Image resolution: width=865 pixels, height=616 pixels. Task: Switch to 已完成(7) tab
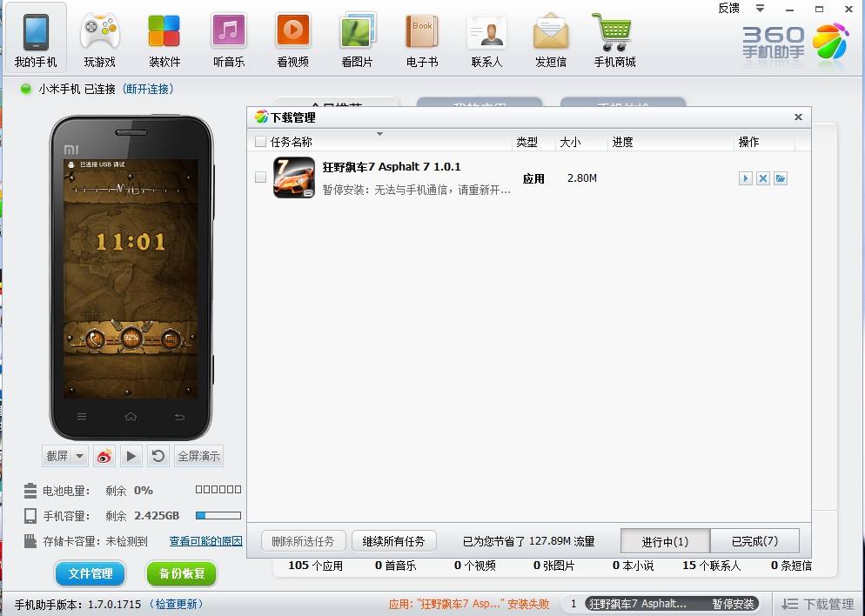[x=754, y=541]
